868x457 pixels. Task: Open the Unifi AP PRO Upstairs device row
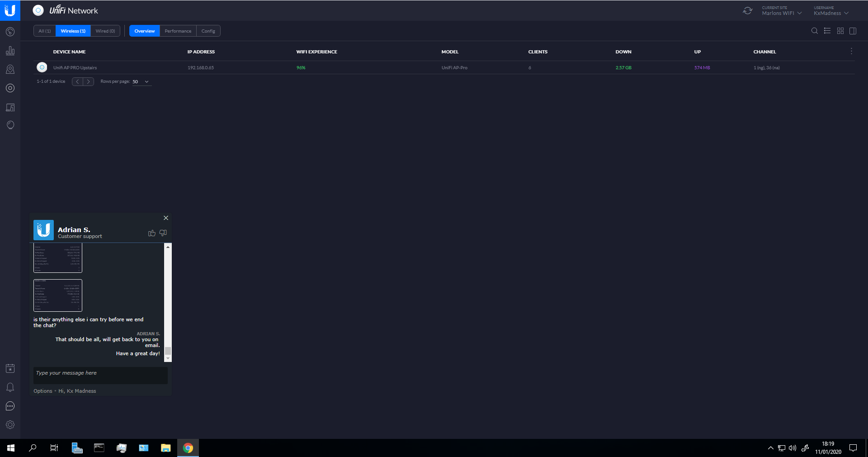point(75,67)
